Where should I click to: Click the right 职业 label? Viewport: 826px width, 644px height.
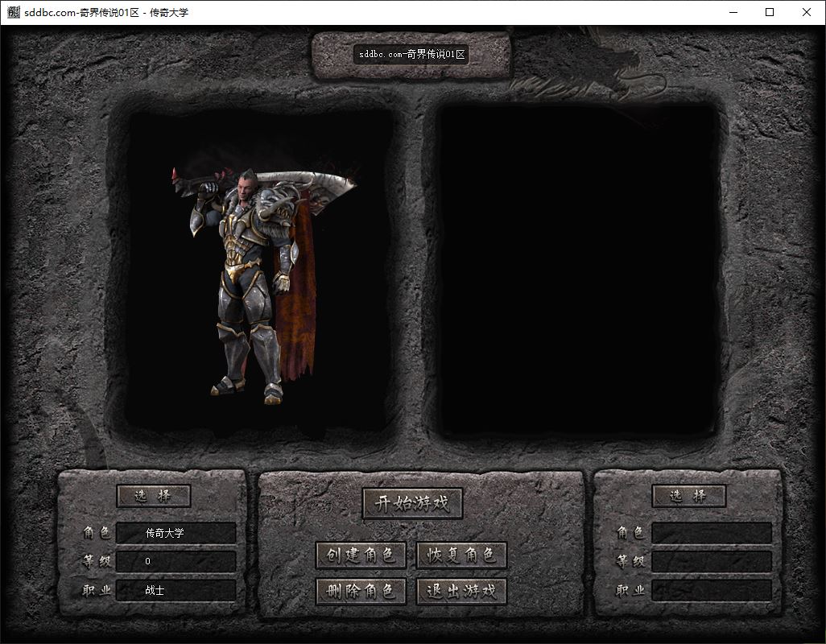tap(630, 590)
